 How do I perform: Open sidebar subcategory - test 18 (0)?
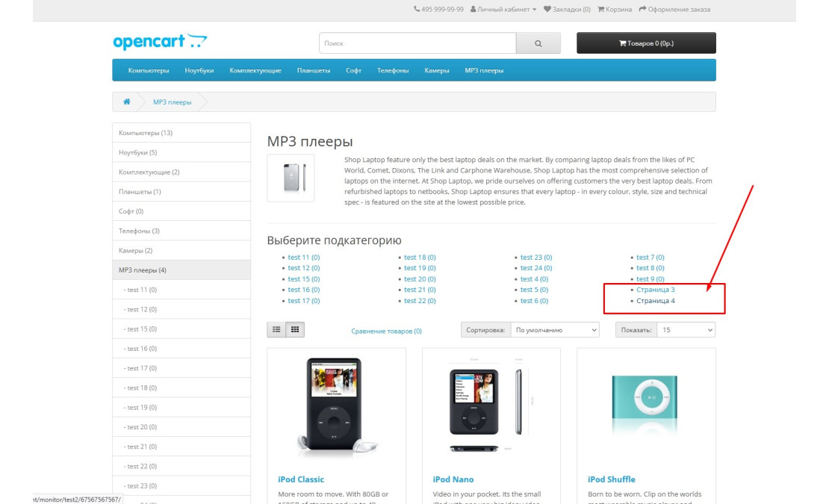click(181, 388)
